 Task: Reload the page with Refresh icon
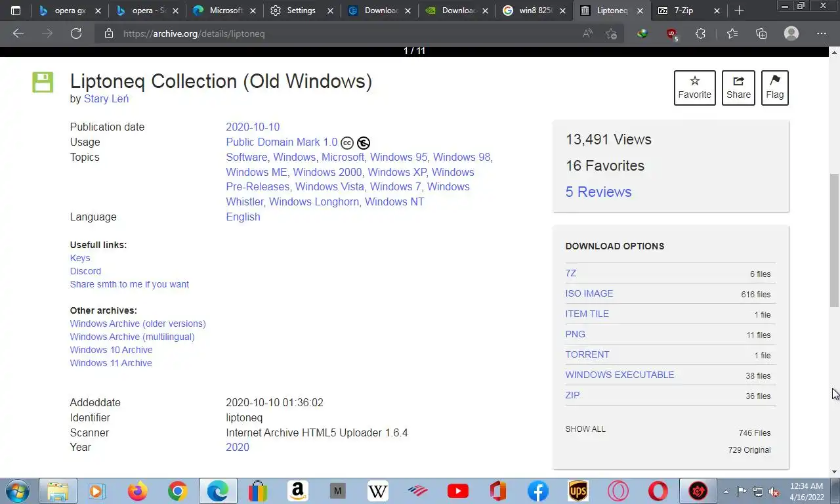point(76,33)
